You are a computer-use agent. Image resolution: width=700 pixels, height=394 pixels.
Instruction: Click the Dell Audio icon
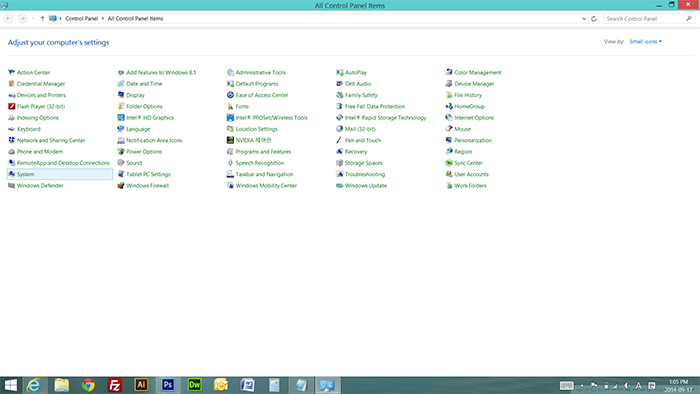340,83
